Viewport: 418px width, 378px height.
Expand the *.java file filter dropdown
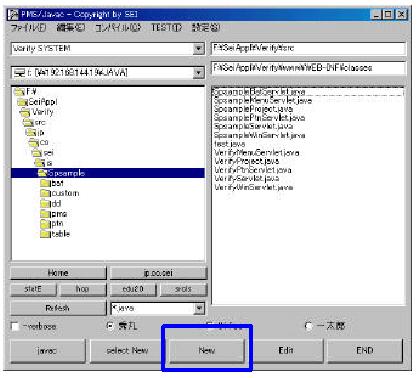(x=199, y=308)
